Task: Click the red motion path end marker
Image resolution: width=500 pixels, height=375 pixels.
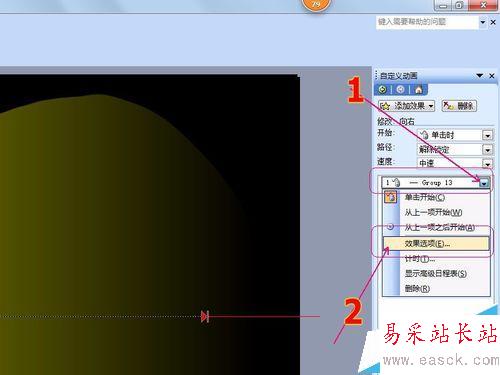Action: 205,316
